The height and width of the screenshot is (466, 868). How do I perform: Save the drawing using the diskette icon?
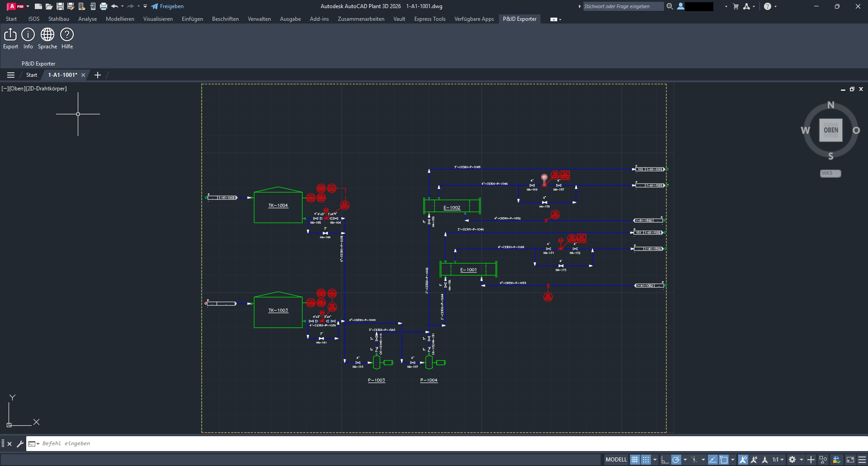(60, 6)
